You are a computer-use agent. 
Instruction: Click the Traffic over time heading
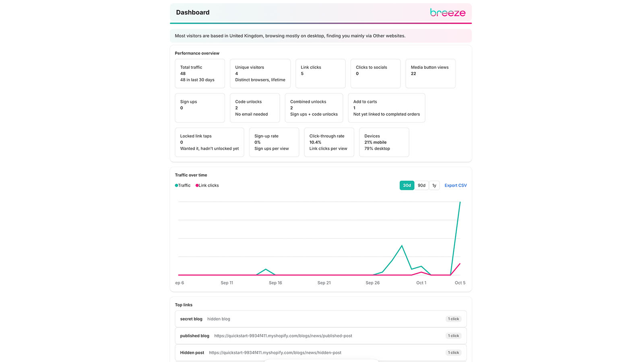(x=191, y=175)
